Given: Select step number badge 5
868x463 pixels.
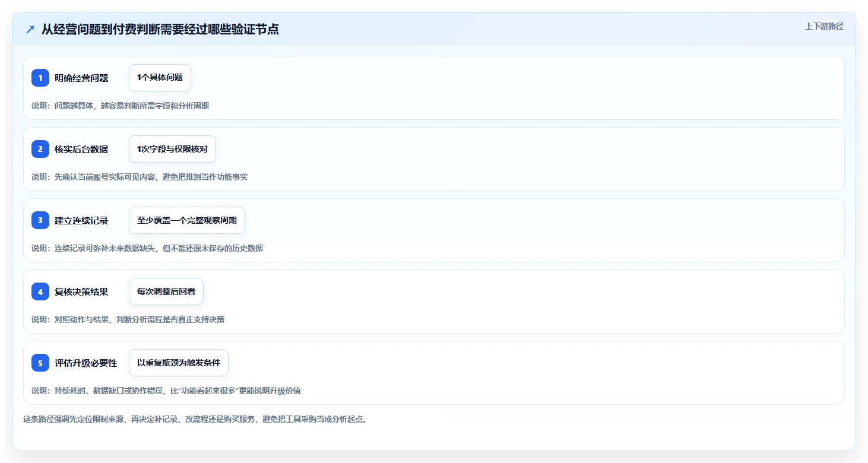Looking at the screenshot, I should coord(40,363).
